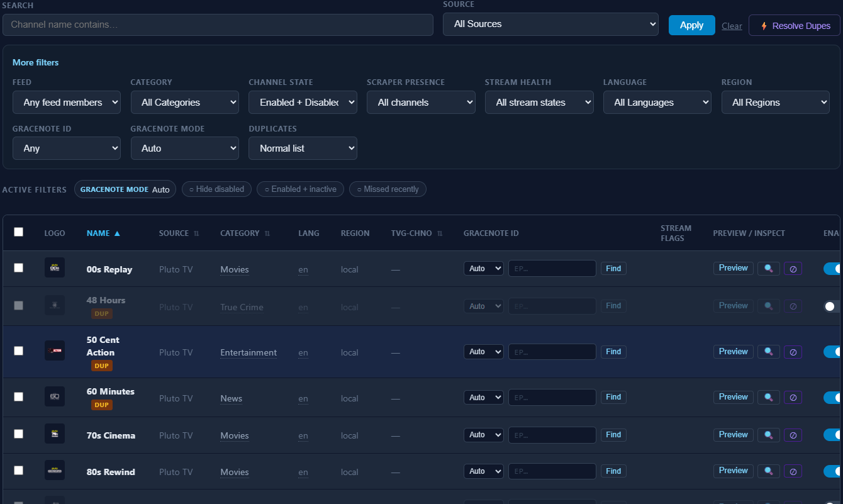Tick the checkbox for 00s Replay row
The image size is (843, 504).
(x=19, y=268)
